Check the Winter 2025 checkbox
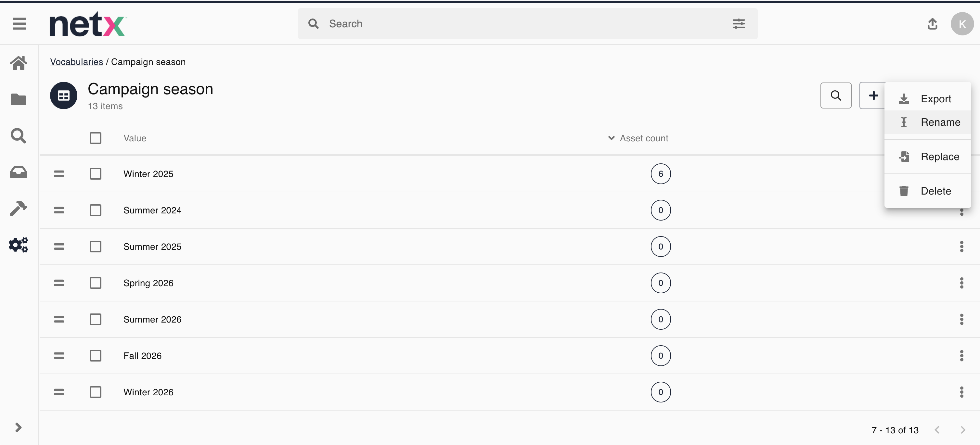This screenshot has height=445, width=980. click(x=96, y=174)
